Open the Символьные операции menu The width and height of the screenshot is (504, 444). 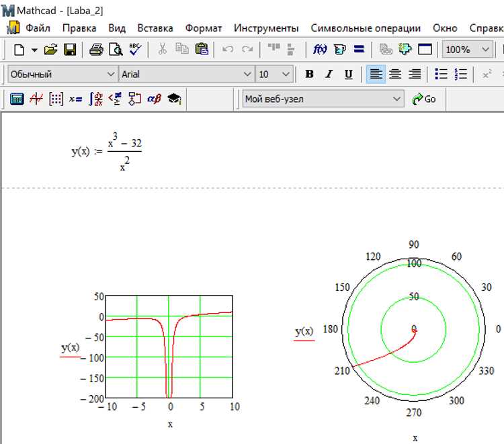pyautogui.click(x=366, y=28)
